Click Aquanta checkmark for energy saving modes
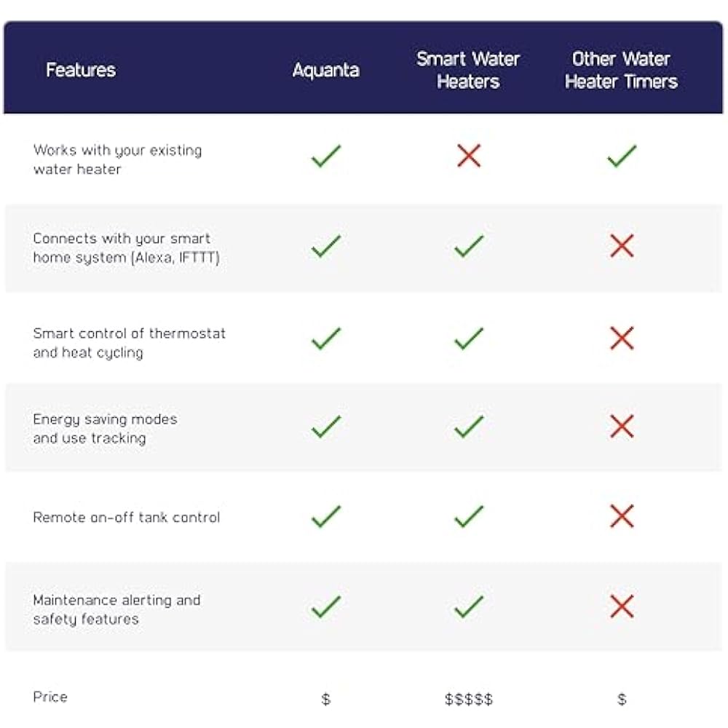 coord(326,427)
